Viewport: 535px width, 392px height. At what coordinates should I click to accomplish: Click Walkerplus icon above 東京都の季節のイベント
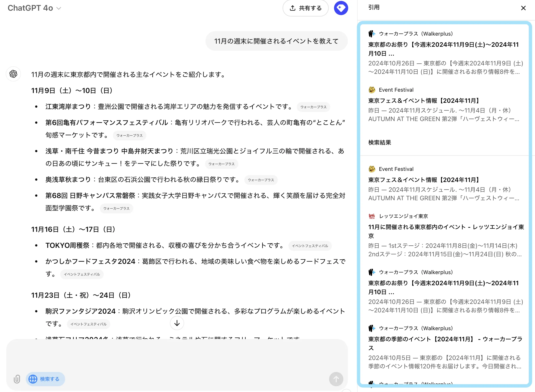coord(372,328)
